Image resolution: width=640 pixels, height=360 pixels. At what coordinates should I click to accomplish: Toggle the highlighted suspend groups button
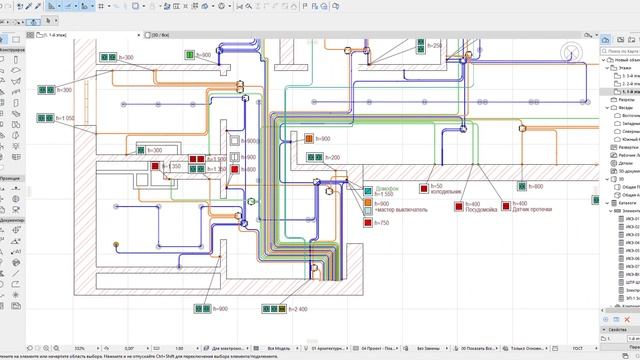[33, 21]
